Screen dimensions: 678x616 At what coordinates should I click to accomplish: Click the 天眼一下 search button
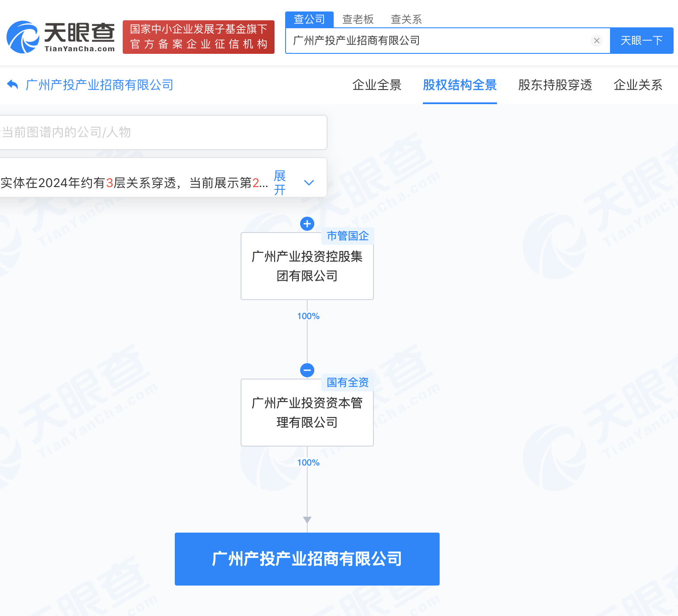tap(641, 41)
